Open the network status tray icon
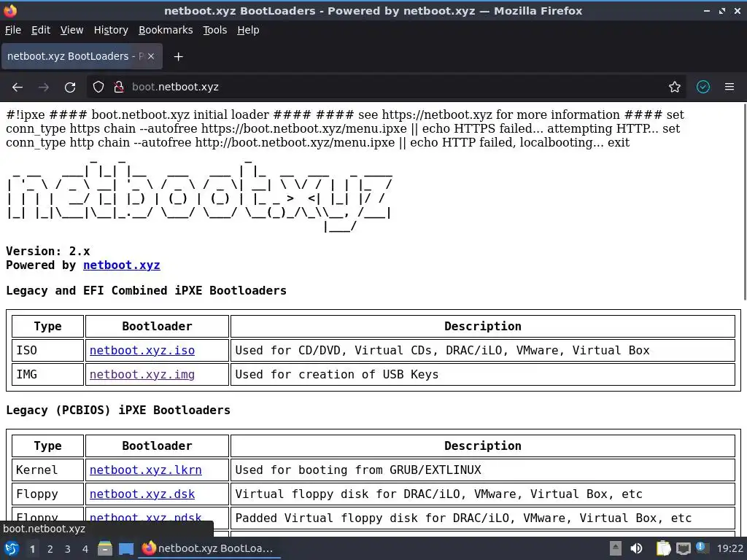 [x=683, y=548]
